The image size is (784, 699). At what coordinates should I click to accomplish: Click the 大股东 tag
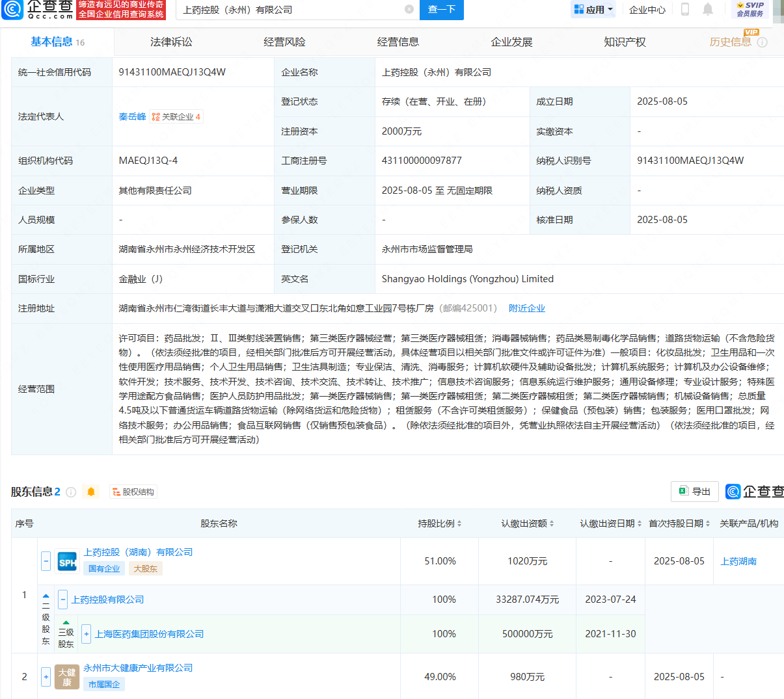click(x=145, y=568)
